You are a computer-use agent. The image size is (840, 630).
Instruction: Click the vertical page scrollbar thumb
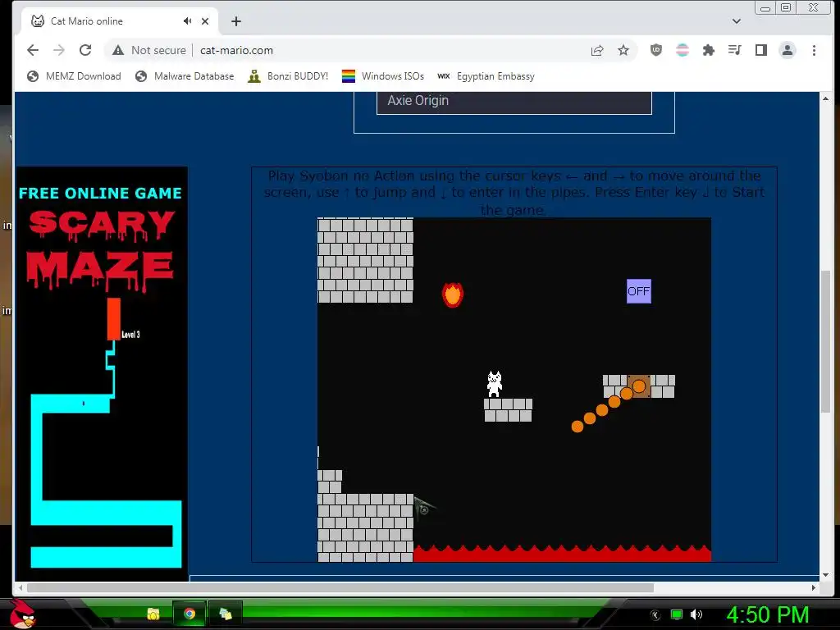(825, 342)
